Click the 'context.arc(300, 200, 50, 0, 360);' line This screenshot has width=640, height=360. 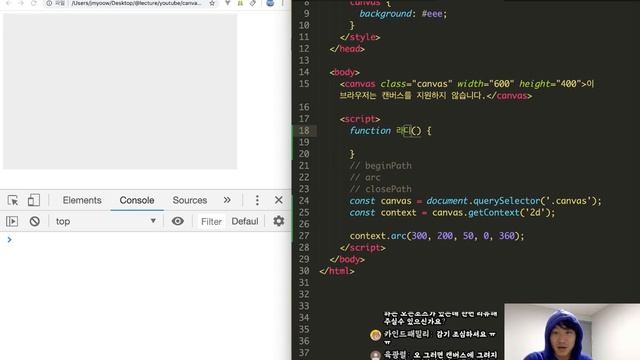point(437,236)
